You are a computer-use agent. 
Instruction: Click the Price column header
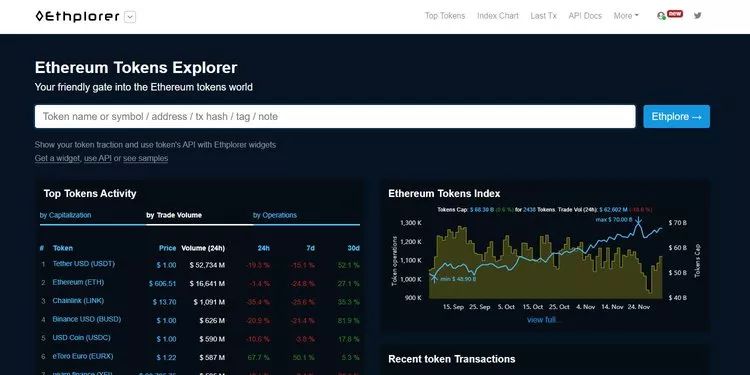(x=167, y=248)
